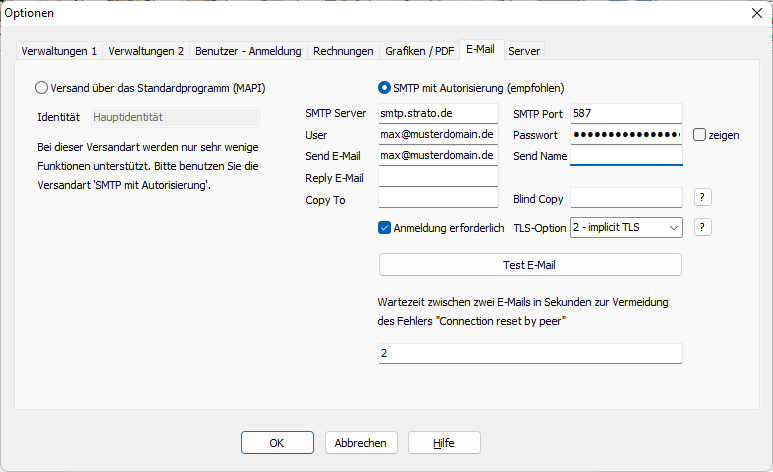Focus the Reply E-Mail input field
Screen dimensions: 773x472
point(438,177)
